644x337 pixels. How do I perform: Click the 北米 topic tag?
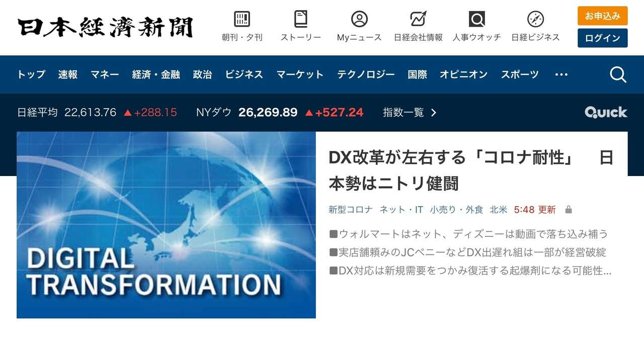click(499, 210)
